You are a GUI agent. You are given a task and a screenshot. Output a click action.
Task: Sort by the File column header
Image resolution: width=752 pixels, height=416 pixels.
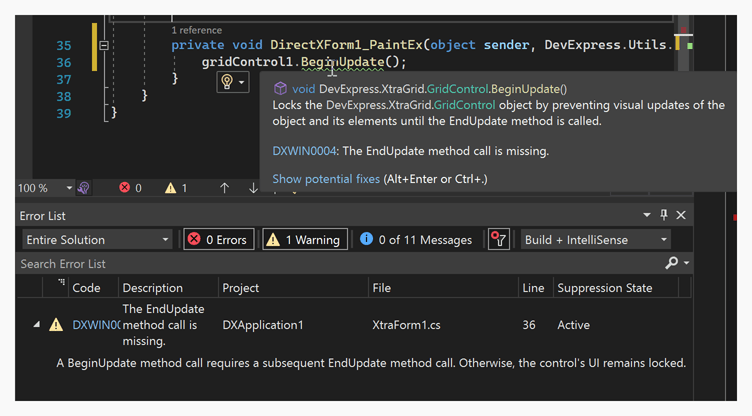coord(382,288)
